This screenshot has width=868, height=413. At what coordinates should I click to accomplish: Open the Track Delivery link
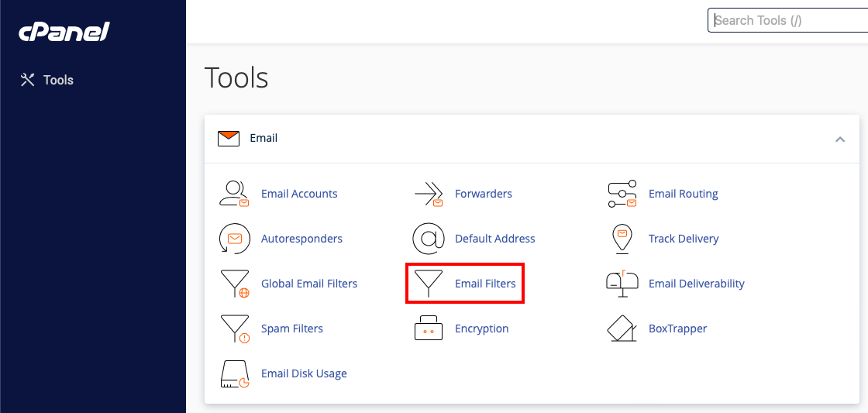pos(684,239)
